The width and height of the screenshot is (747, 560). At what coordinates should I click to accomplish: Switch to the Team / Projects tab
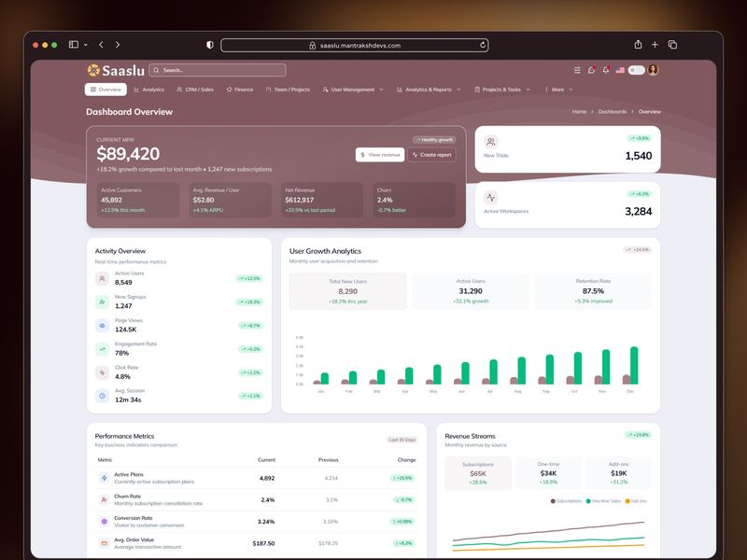[288, 90]
